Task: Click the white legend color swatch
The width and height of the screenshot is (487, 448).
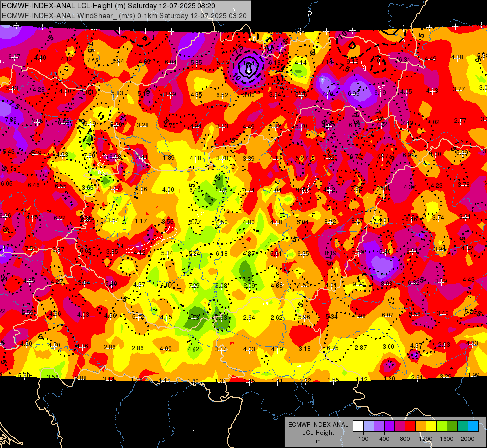Action: point(358,426)
